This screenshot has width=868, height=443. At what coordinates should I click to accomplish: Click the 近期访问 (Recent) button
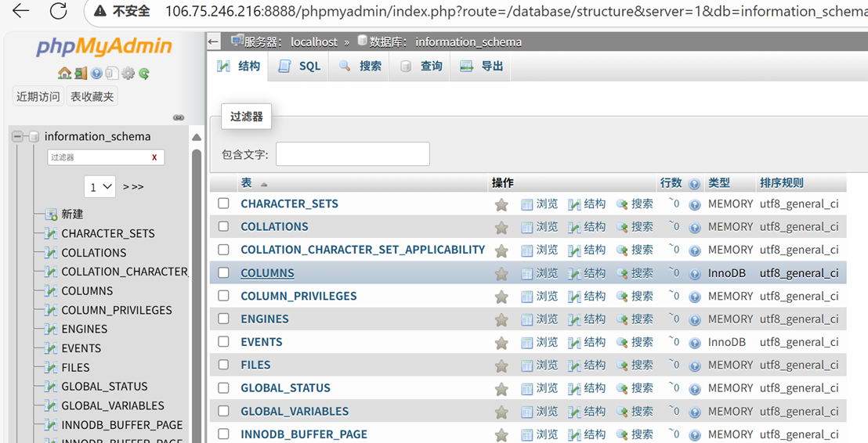coord(38,97)
